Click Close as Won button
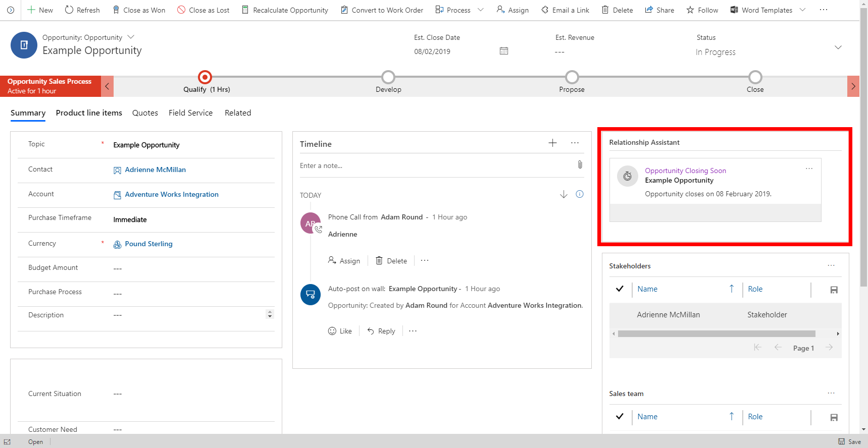 pyautogui.click(x=139, y=10)
